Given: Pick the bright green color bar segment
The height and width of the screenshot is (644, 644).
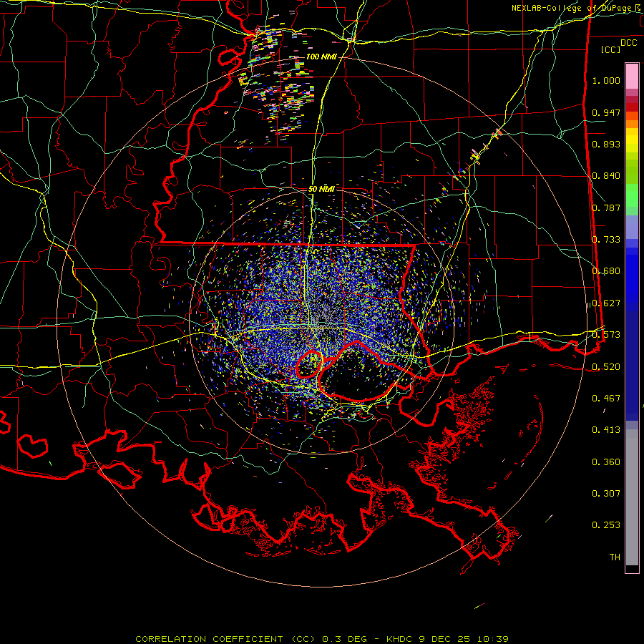Looking at the screenshot, I should click(x=632, y=195).
